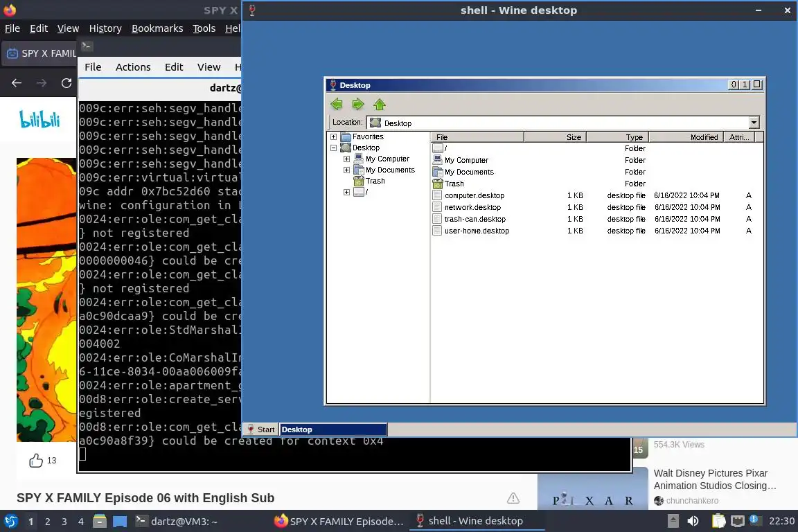This screenshot has height=532, width=798.
Task: Click the green forward arrow in Desktop explorer
Action: click(x=358, y=105)
